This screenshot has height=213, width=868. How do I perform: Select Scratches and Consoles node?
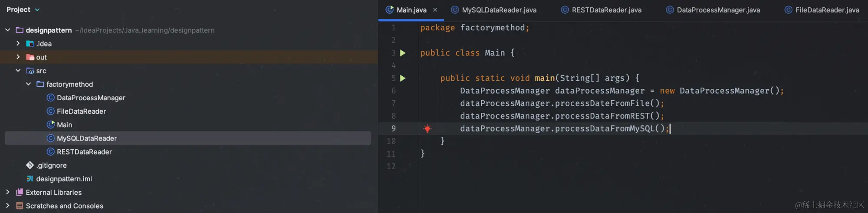pos(64,206)
